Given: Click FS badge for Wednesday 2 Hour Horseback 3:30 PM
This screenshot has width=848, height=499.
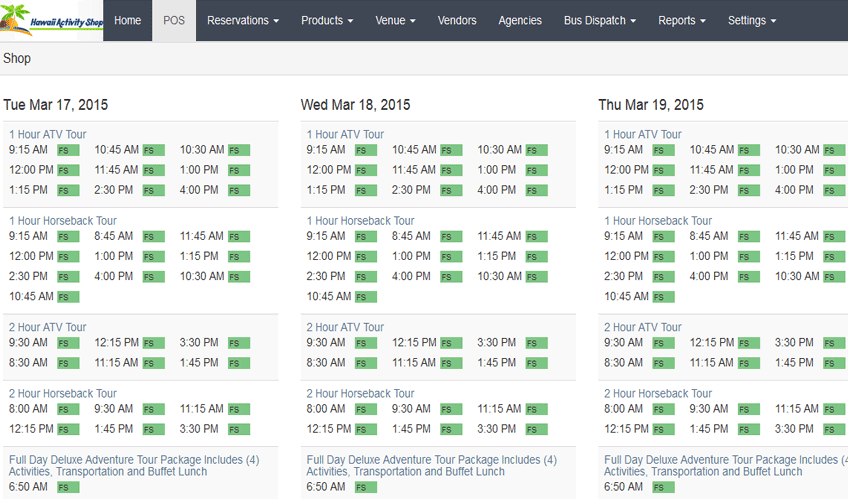Looking at the screenshot, I should pyautogui.click(x=537, y=430).
